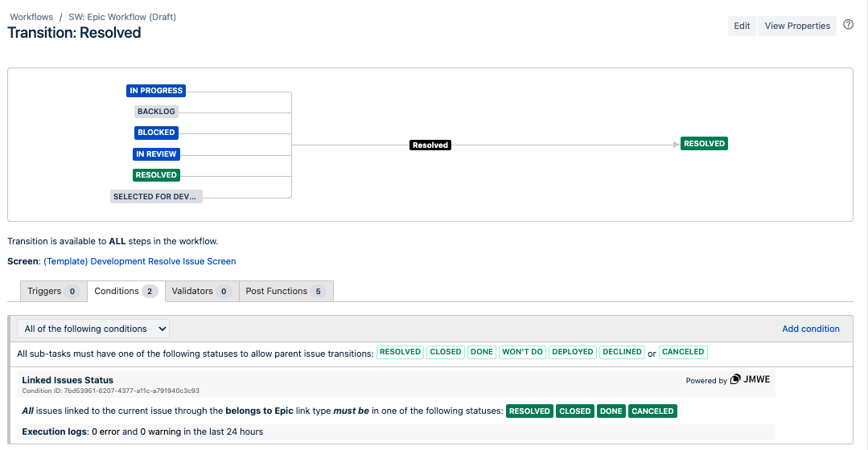Click the Condition ID text
This screenshot has height=450, width=868.
tap(111, 391)
